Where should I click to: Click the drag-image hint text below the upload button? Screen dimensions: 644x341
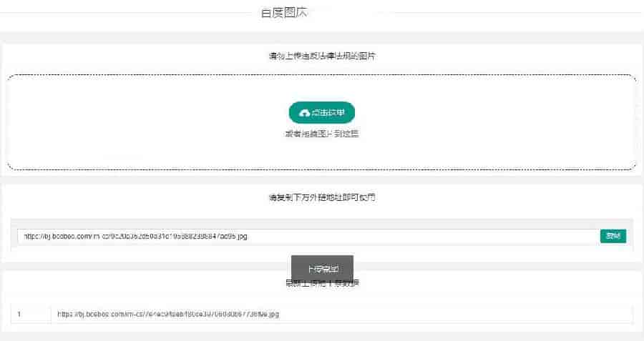[322, 134]
